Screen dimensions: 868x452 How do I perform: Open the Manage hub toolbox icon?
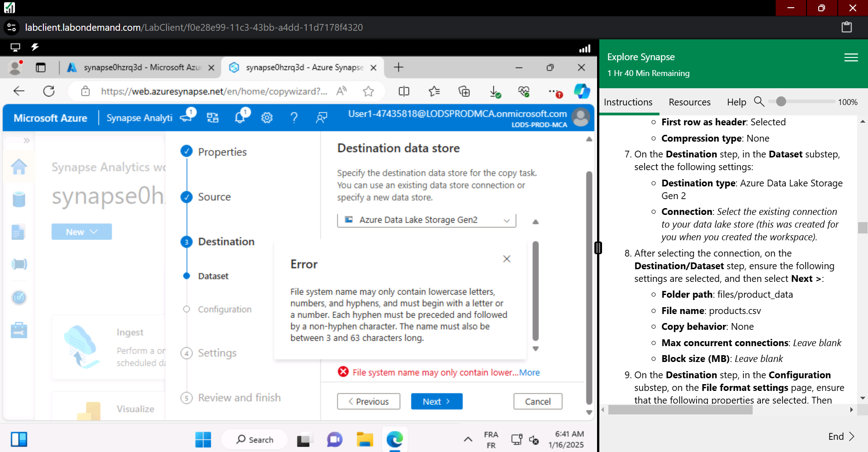(19, 330)
